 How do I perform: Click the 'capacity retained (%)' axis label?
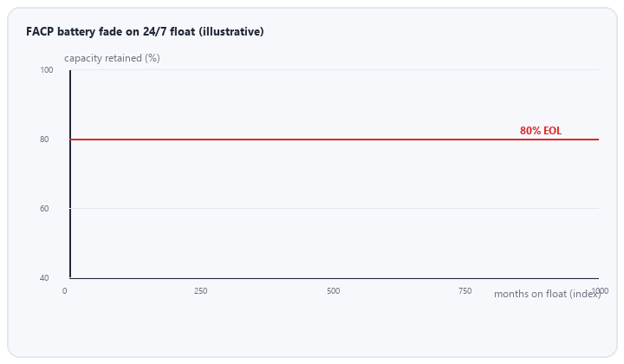click(112, 58)
